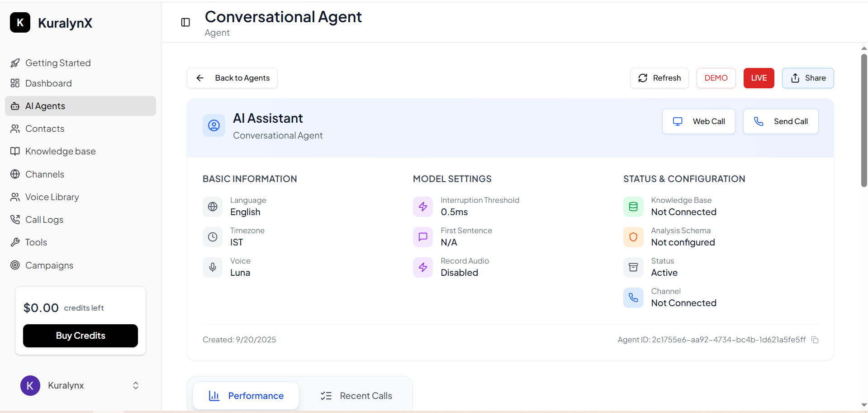
Task: Click the Buy Credits button
Action: [x=80, y=336]
